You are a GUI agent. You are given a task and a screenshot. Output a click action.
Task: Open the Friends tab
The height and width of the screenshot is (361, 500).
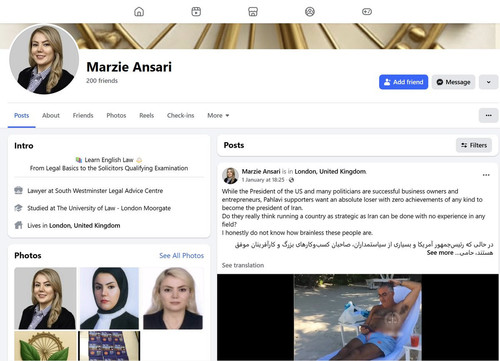tap(83, 115)
